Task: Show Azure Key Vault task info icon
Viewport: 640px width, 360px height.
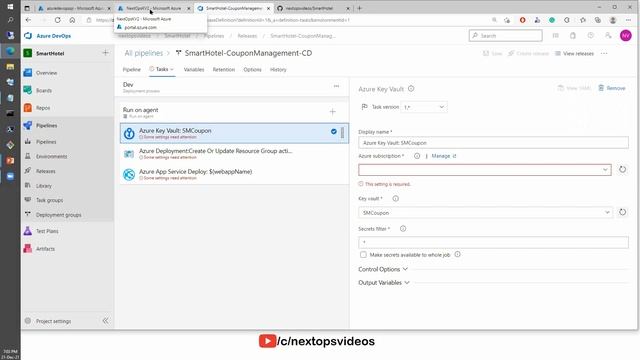Action: (411, 89)
